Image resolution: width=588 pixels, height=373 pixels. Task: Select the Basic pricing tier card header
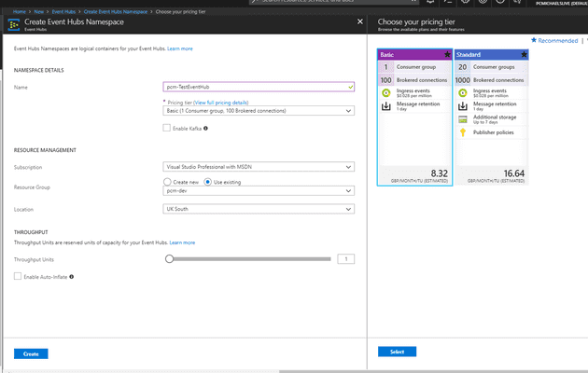[414, 55]
